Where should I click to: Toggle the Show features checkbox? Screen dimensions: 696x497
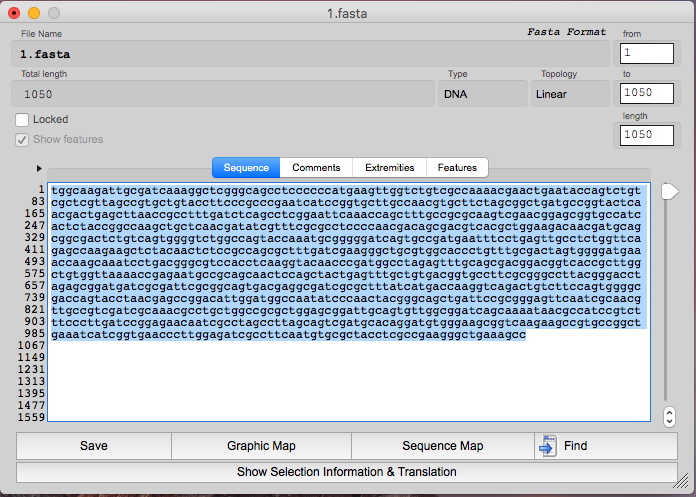[22, 140]
